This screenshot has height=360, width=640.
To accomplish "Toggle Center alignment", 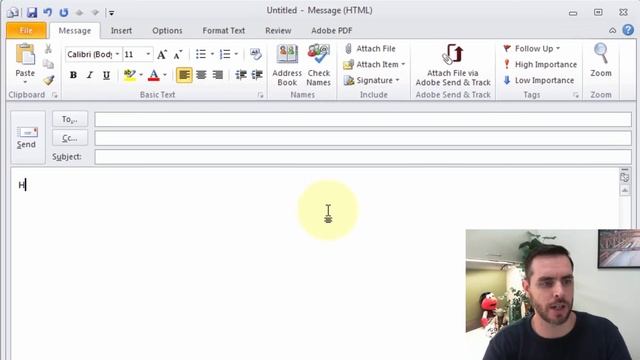I will [201, 75].
